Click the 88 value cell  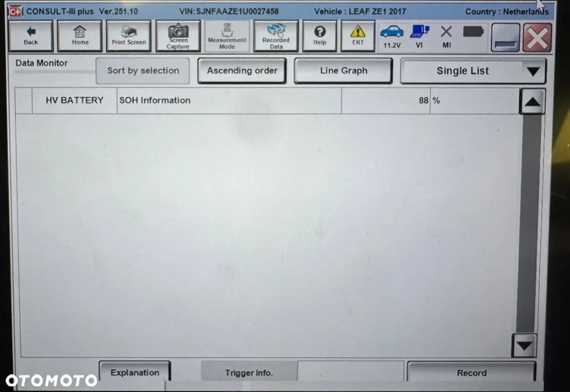[386, 101]
